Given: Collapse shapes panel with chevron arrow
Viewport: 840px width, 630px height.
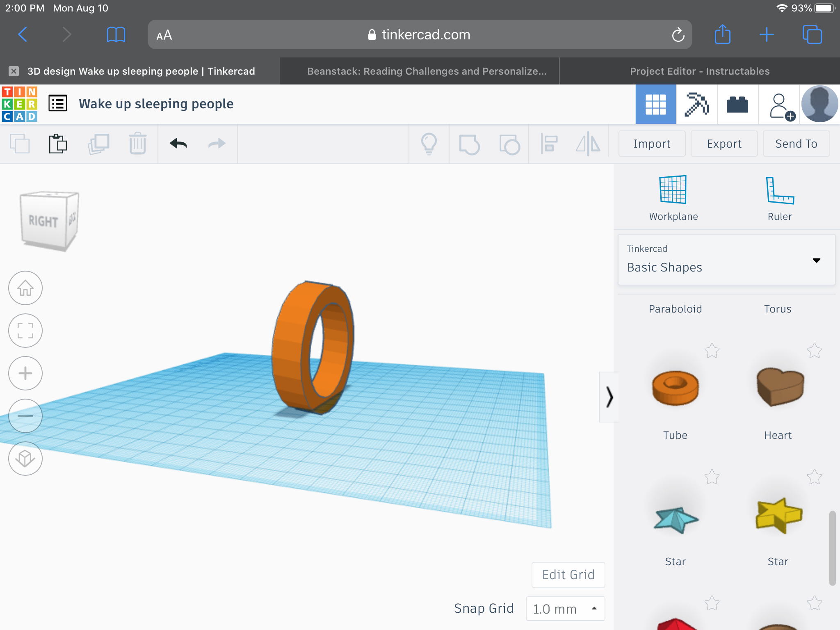Looking at the screenshot, I should pyautogui.click(x=609, y=397).
